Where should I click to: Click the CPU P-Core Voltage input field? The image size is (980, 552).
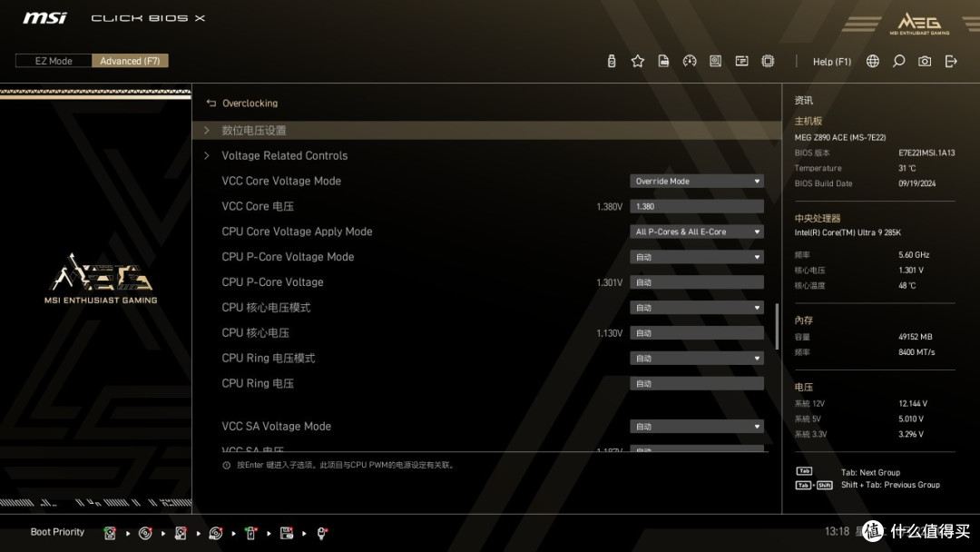pos(697,282)
